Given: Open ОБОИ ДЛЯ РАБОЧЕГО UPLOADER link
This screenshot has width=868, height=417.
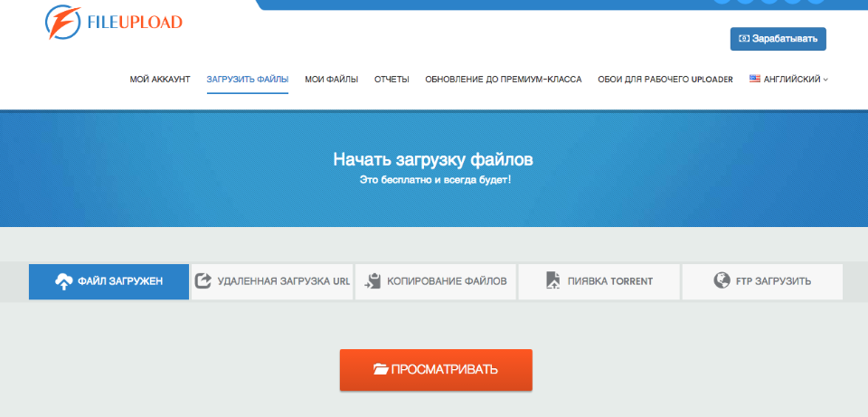Looking at the screenshot, I should [x=665, y=80].
